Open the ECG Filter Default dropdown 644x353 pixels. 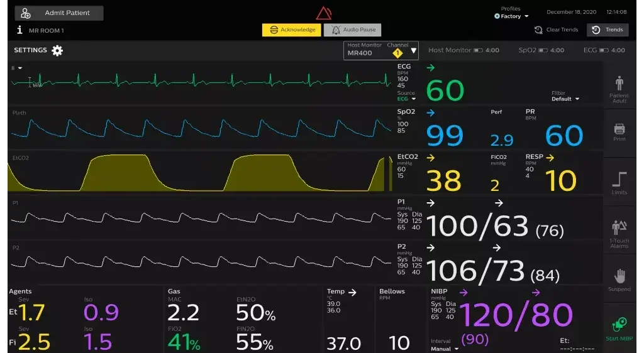tap(565, 99)
